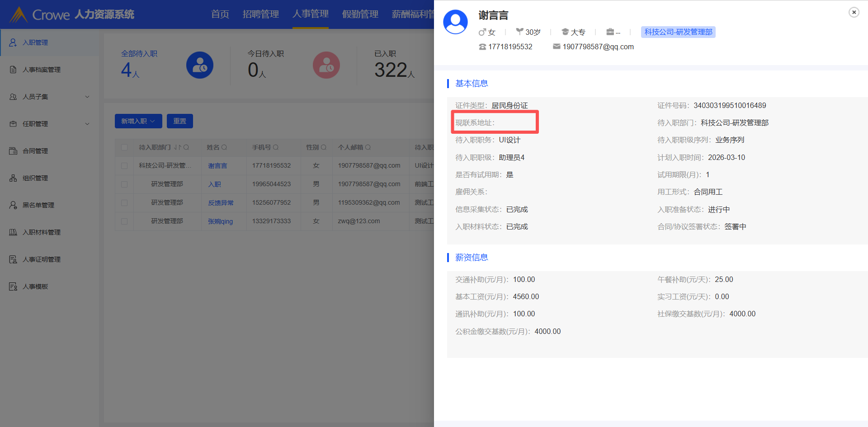Check the checkbox for the 谢言言 row
This screenshot has height=427, width=868.
pos(124,166)
